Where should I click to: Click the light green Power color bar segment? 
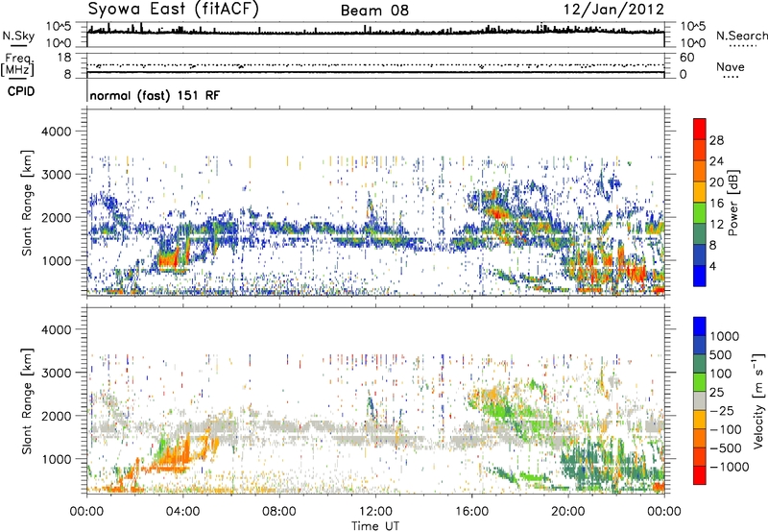pyautogui.click(x=700, y=214)
